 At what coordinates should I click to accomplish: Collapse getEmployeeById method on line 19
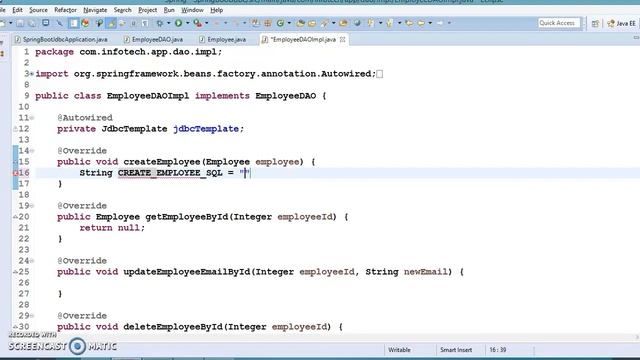pyautogui.click(x=31, y=206)
